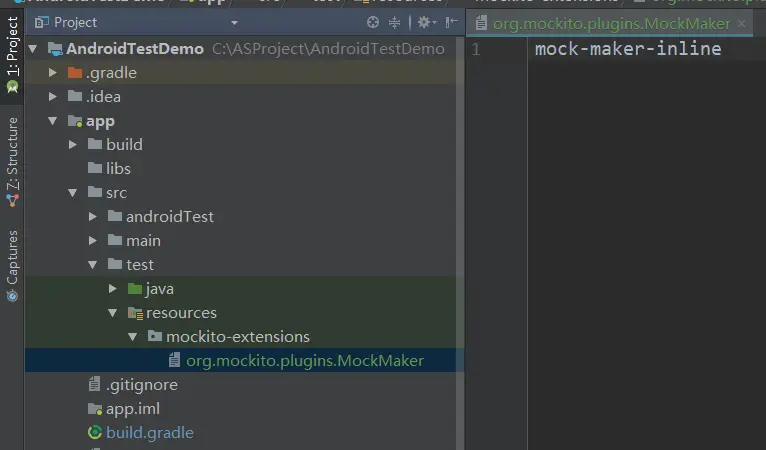
Task: Collapse the src folder arrow
Action: [72, 193]
